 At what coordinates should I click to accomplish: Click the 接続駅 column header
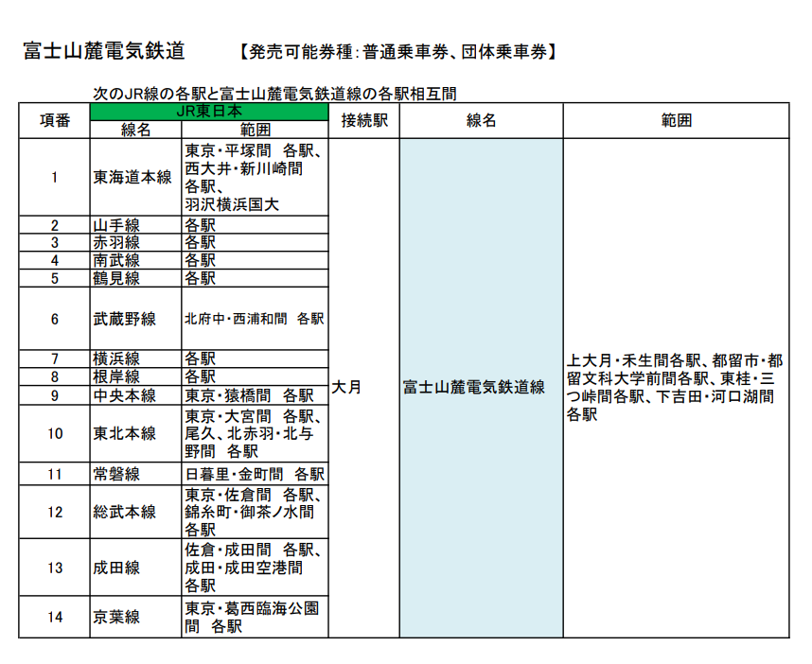tap(364, 120)
